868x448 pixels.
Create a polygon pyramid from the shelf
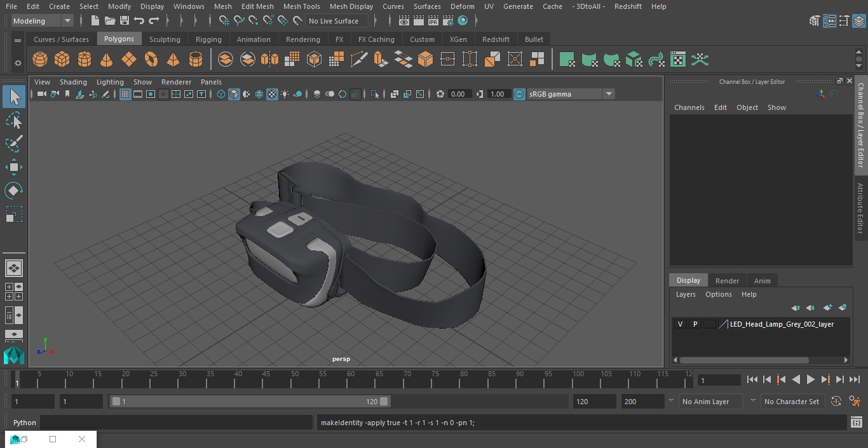click(x=173, y=60)
